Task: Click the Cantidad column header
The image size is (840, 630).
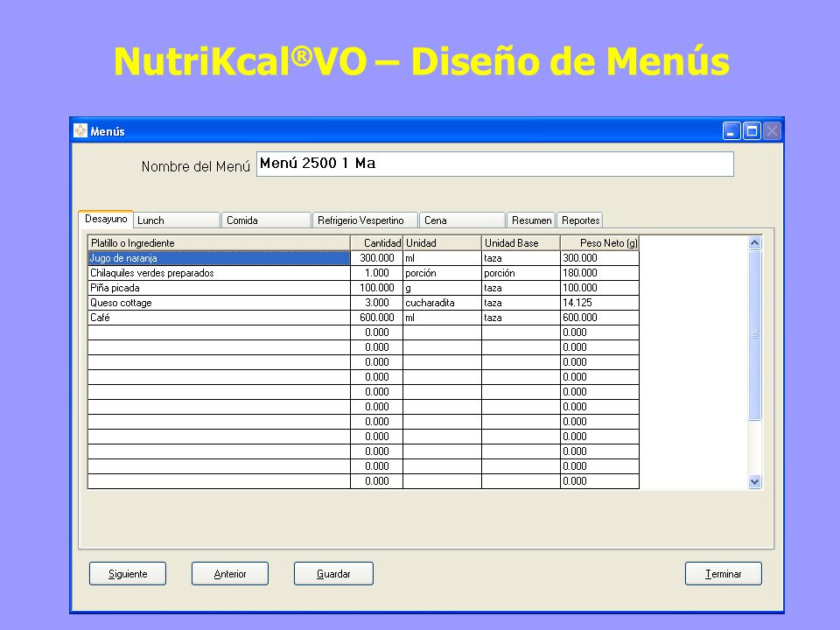Action: tap(376, 243)
